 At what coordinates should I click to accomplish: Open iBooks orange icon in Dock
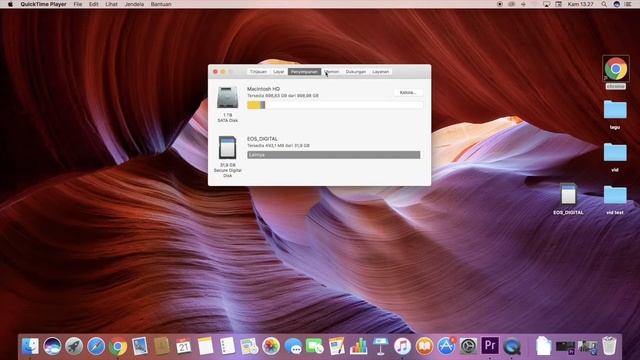pyautogui.click(x=424, y=346)
